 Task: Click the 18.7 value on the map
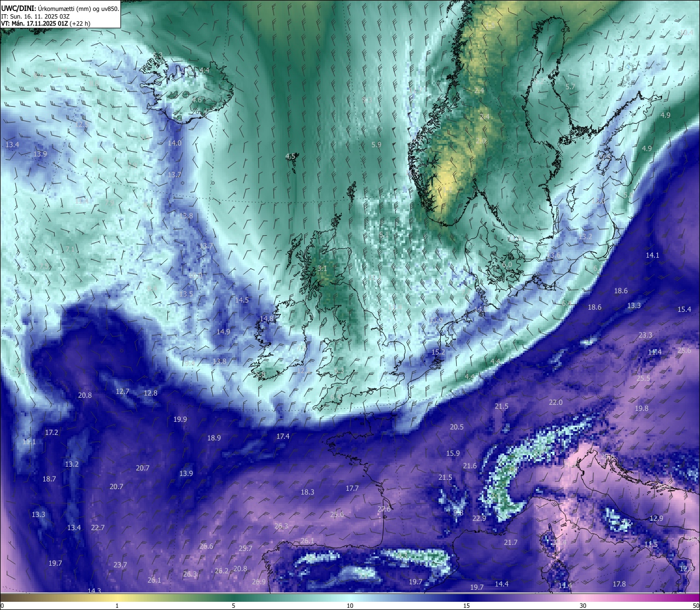coord(49,479)
